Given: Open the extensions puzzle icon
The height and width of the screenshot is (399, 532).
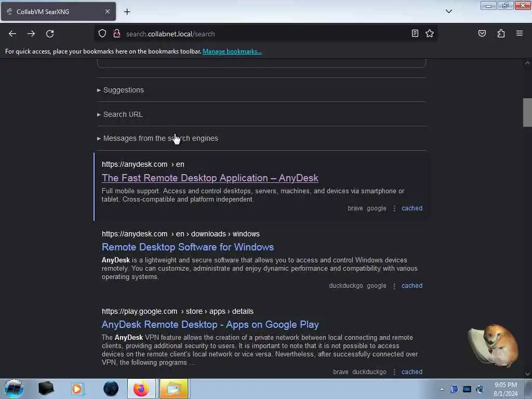Looking at the screenshot, I should tap(501, 33).
